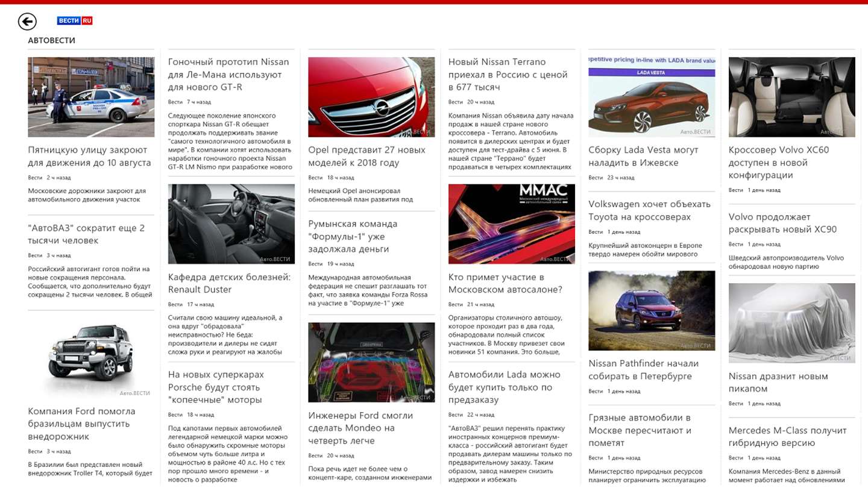
Task: Open article Volvo продолжает раскрывать новый XC90
Action: [x=782, y=223]
